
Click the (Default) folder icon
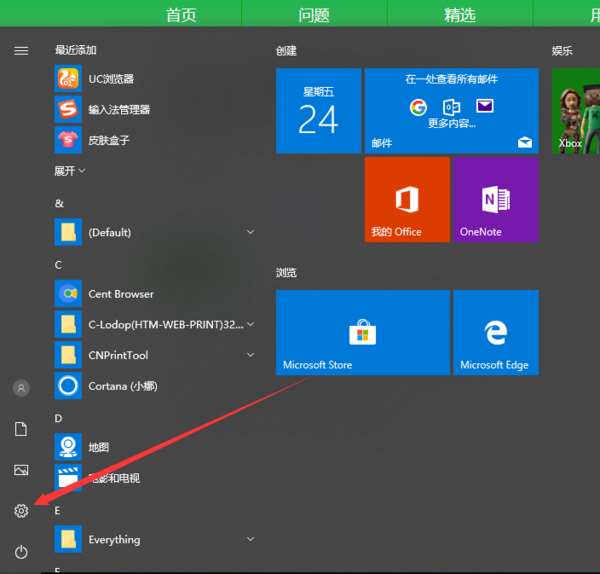click(x=68, y=232)
